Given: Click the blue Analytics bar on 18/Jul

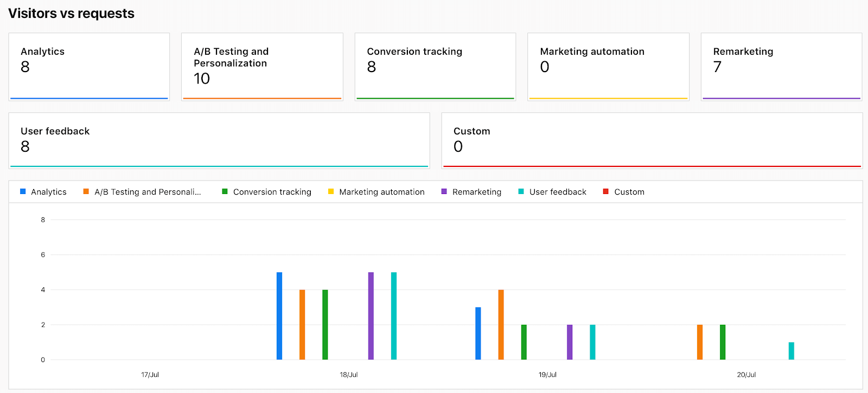Looking at the screenshot, I should pos(279,316).
